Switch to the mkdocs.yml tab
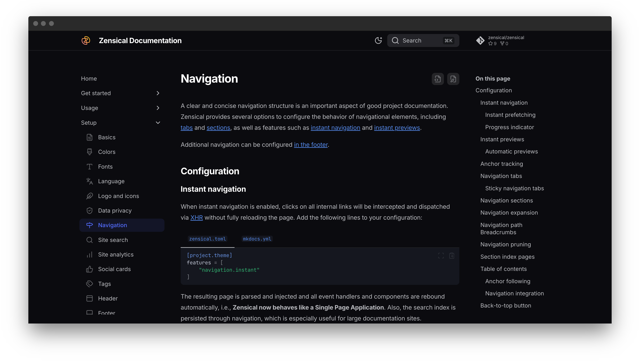The width and height of the screenshot is (640, 364). coord(257,239)
